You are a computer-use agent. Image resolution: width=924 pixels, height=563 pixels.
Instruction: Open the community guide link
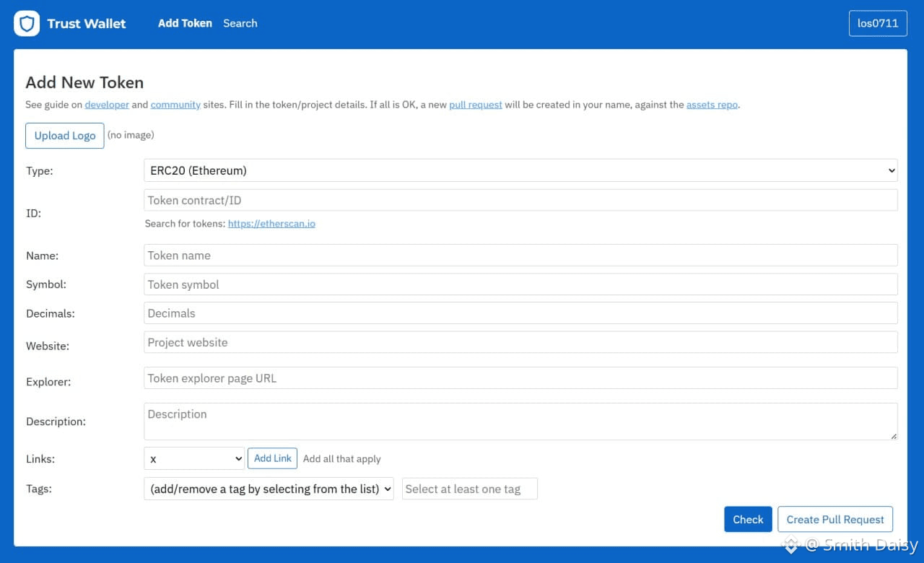coord(175,105)
